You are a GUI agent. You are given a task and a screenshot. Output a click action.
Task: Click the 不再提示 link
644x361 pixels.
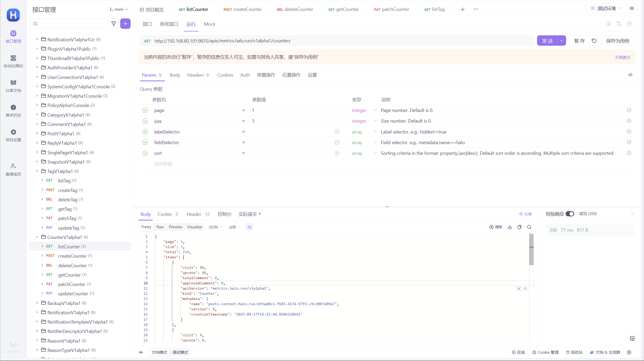pos(622,57)
